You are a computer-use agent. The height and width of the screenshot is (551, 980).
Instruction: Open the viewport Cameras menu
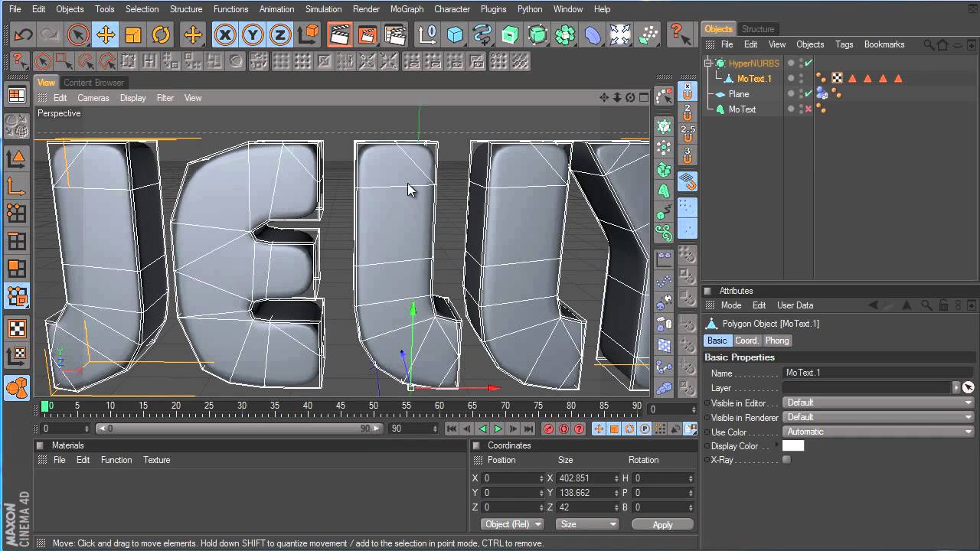(x=93, y=98)
